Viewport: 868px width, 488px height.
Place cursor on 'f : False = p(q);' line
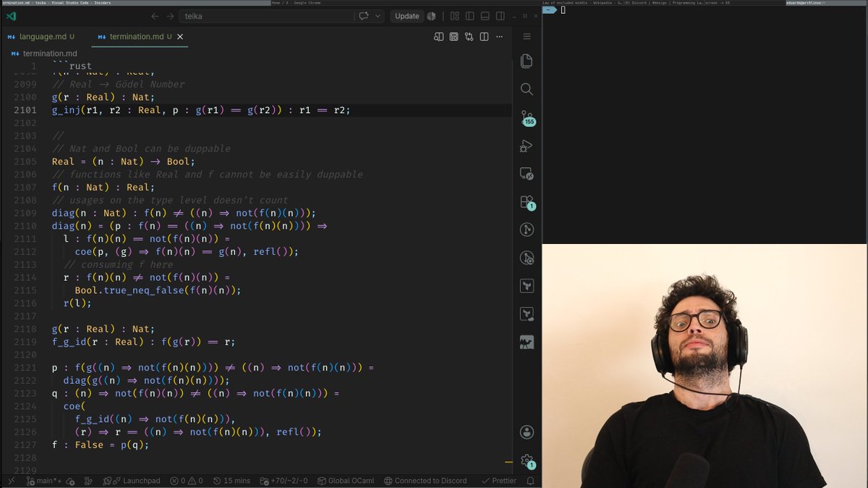pos(101,445)
